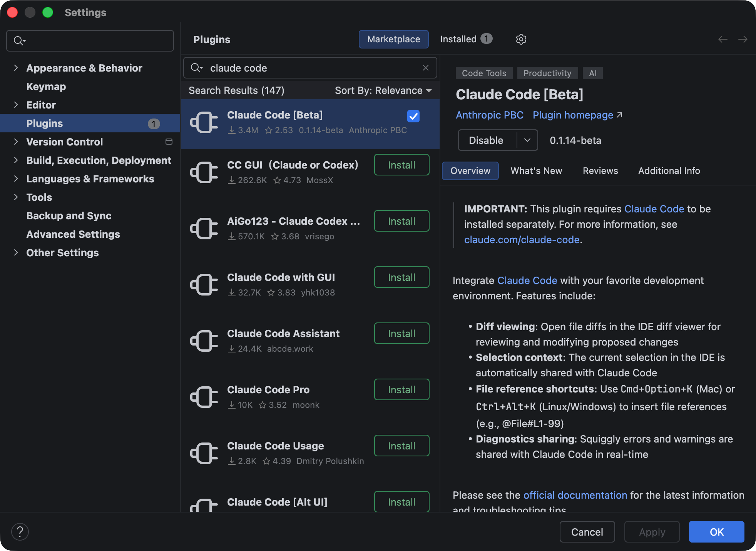Select Advanced Settings in the sidebar

click(73, 234)
